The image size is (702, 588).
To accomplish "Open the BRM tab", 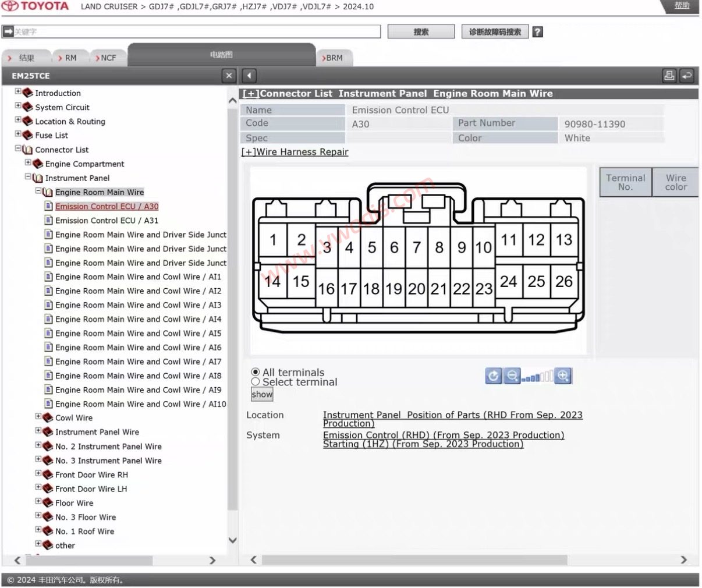I will point(334,58).
